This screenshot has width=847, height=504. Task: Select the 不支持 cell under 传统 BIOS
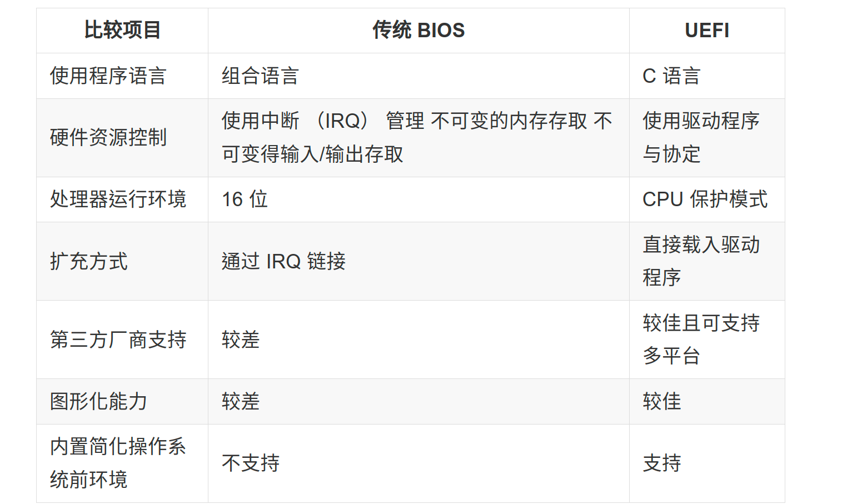coord(251,463)
